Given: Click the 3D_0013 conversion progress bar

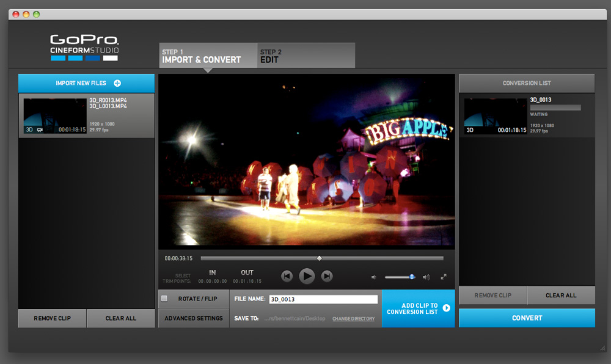Looking at the screenshot, I should tap(555, 107).
